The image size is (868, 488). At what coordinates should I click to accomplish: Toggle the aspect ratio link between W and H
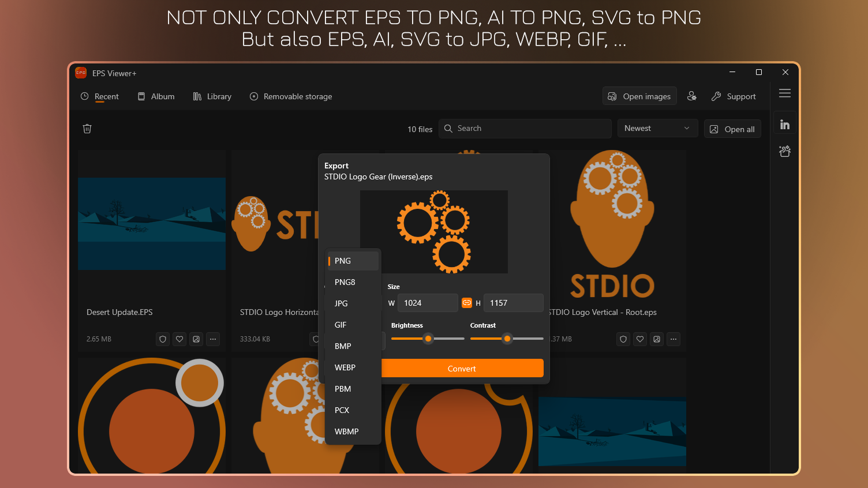point(467,303)
